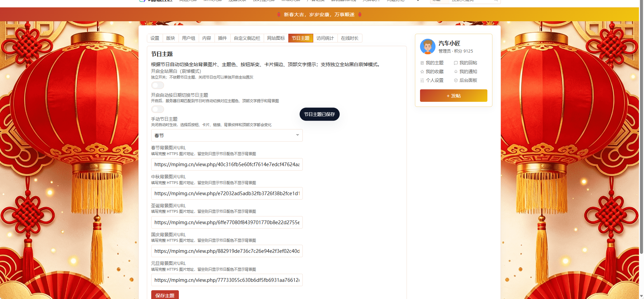Screen dimensions: 644x299
Task: Click the 元旦背景图片URL input field
Action: 227,280
